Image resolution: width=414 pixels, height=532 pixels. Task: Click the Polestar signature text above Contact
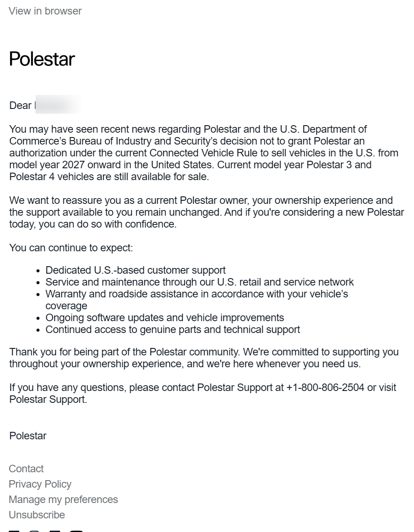28,436
